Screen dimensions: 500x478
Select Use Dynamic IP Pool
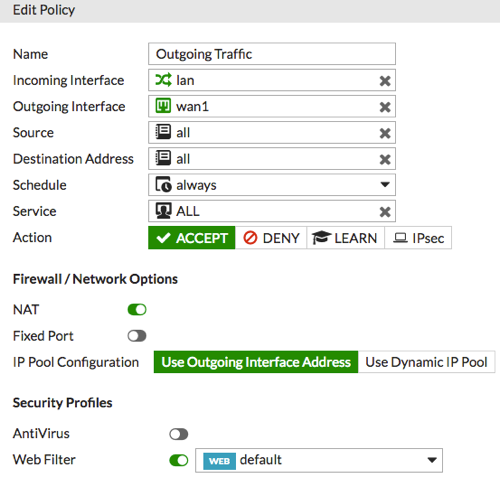point(426,362)
